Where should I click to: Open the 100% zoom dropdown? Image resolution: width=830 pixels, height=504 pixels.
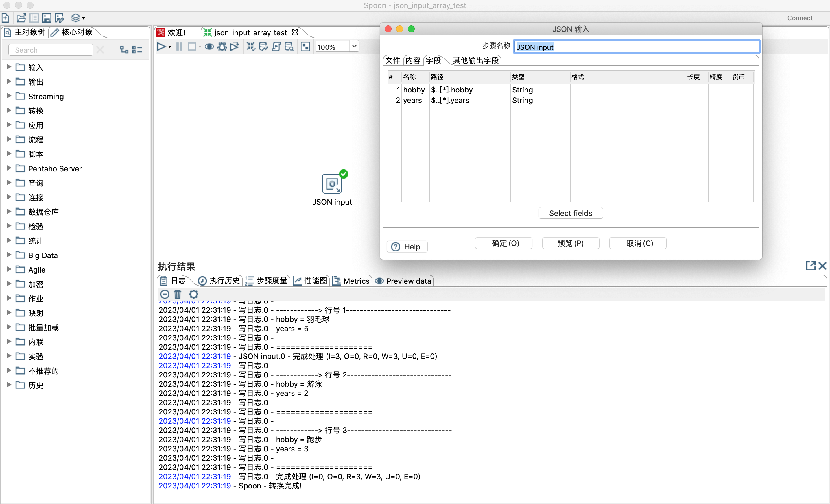tap(354, 47)
